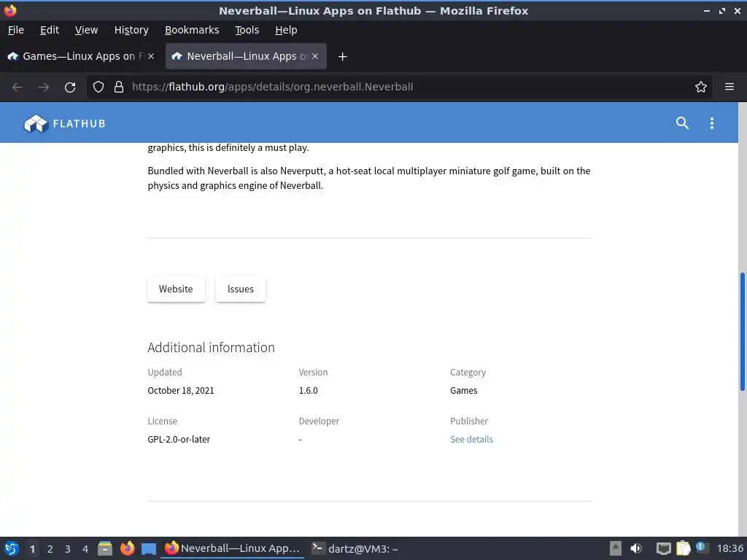The width and height of the screenshot is (747, 560).
Task: Switch to workspace 4
Action: click(x=85, y=548)
